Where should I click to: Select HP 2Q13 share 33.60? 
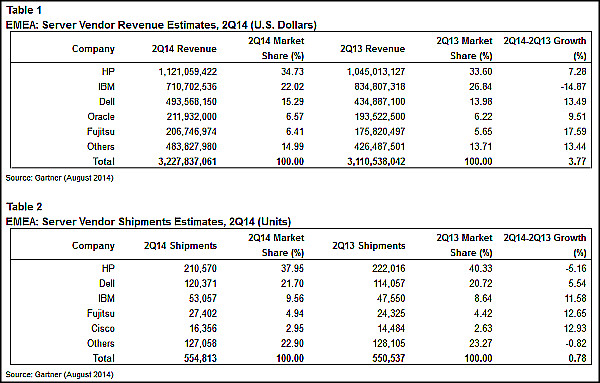(481, 72)
